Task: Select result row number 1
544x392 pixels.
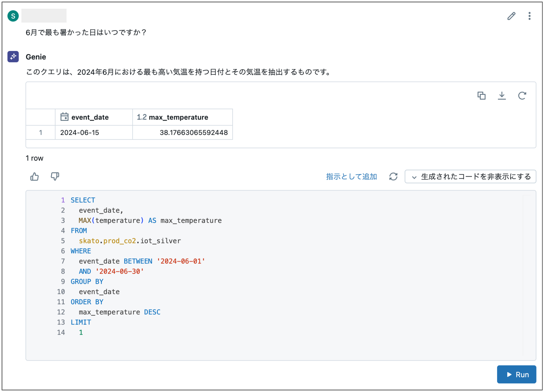Action: pos(41,133)
